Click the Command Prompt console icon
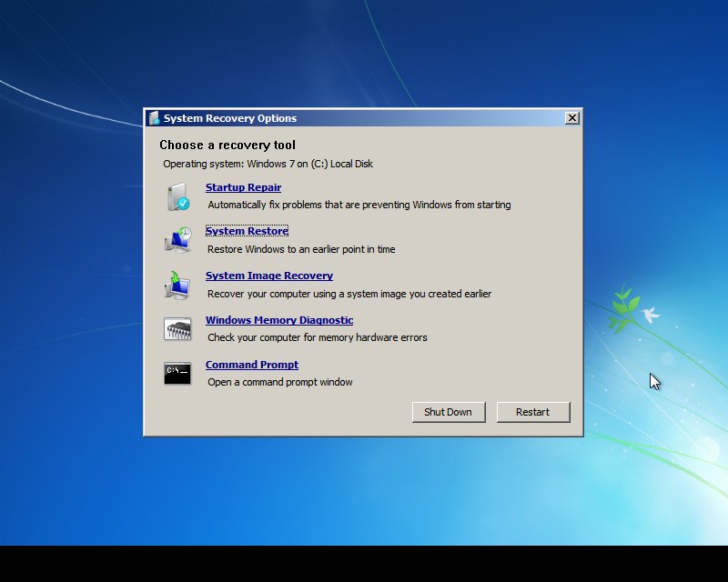This screenshot has height=582, width=728. (x=177, y=373)
